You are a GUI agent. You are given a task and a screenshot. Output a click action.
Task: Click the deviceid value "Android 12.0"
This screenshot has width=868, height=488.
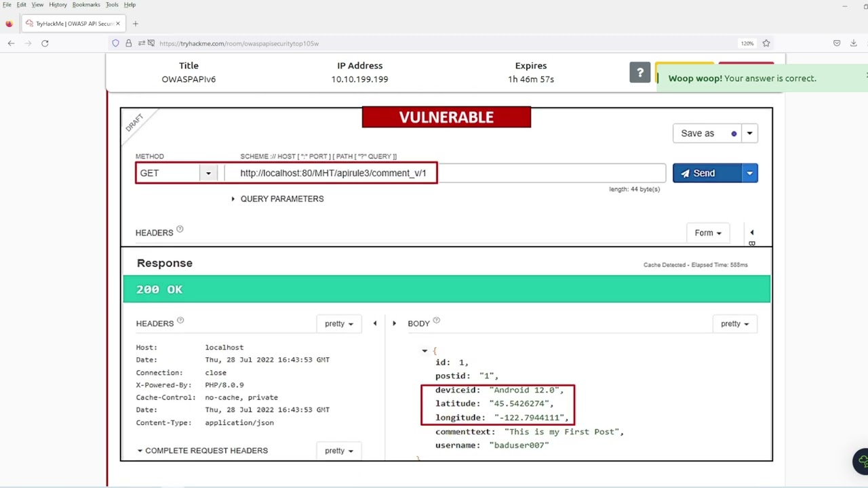tap(526, 390)
